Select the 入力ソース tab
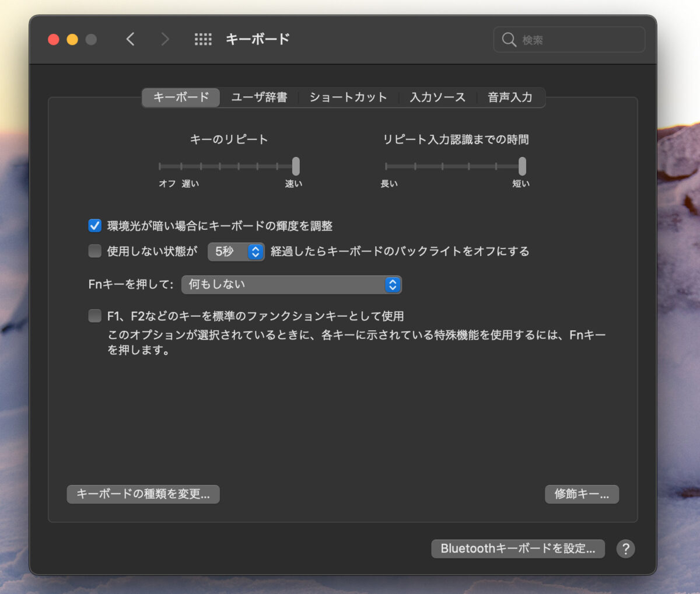The height and width of the screenshot is (594, 700). tap(437, 97)
